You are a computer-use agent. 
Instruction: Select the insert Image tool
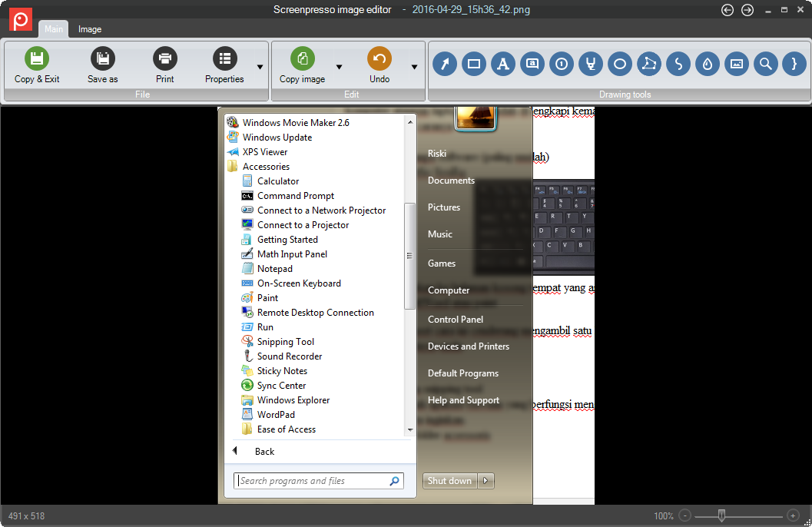coord(737,65)
